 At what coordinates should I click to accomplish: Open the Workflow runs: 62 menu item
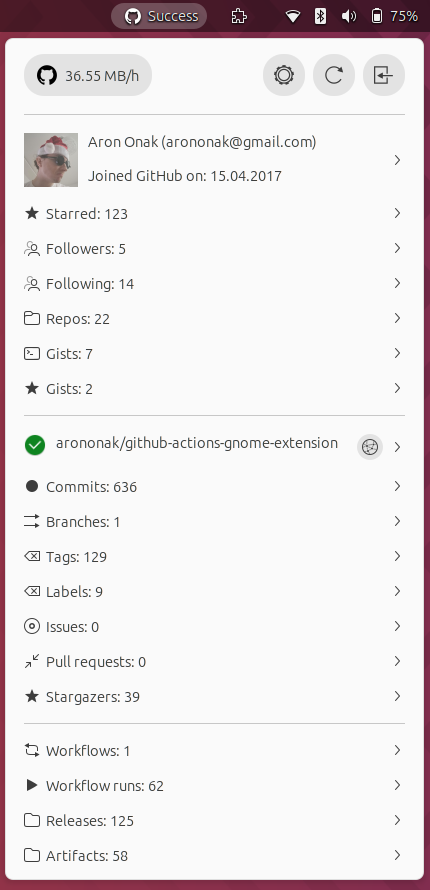(x=214, y=786)
